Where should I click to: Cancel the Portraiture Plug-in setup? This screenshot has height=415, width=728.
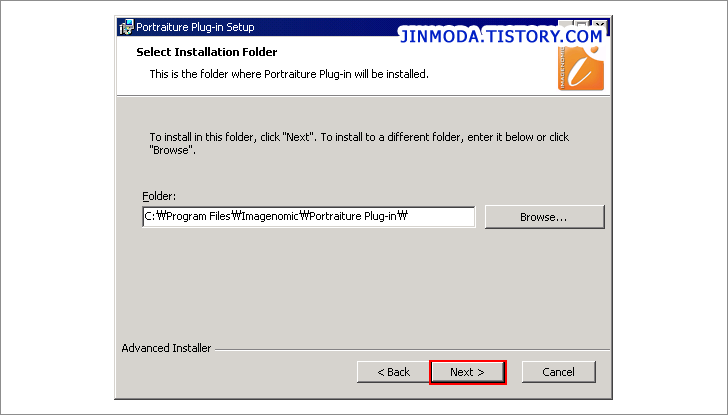coord(559,372)
